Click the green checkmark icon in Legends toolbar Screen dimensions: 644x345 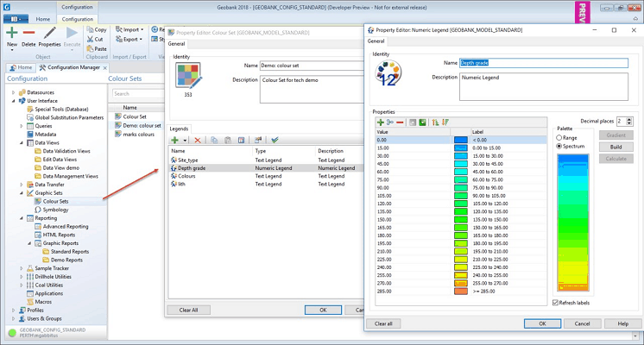pyautogui.click(x=275, y=140)
